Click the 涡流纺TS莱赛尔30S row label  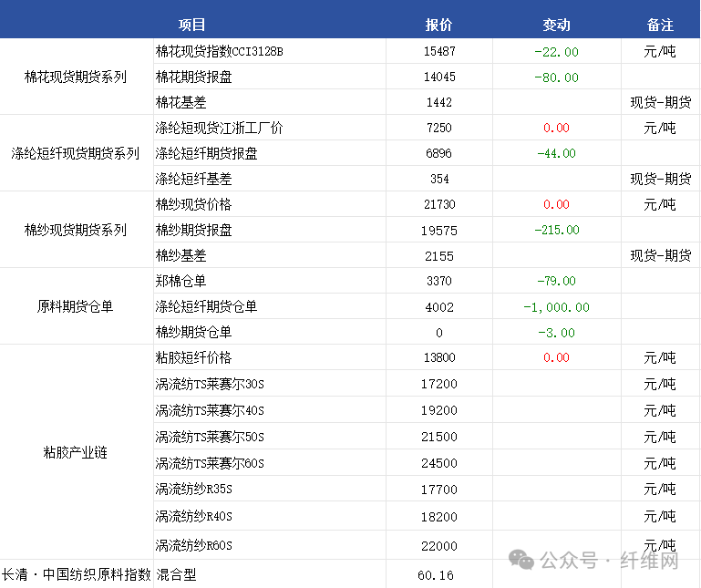[x=210, y=384]
